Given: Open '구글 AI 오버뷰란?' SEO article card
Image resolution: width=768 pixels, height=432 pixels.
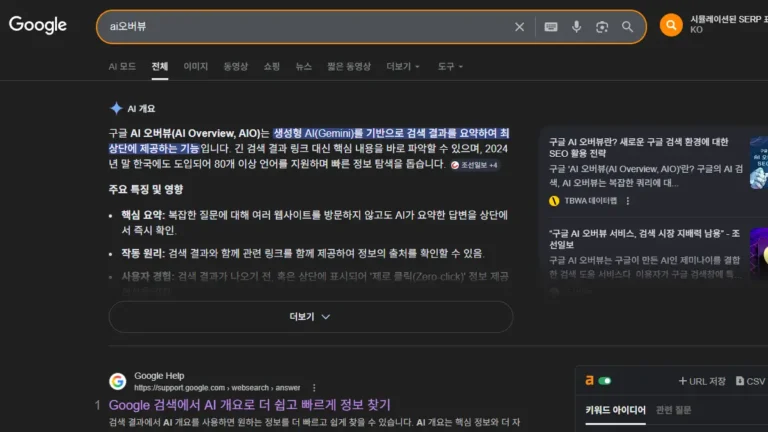Looking at the screenshot, I should [x=639, y=147].
